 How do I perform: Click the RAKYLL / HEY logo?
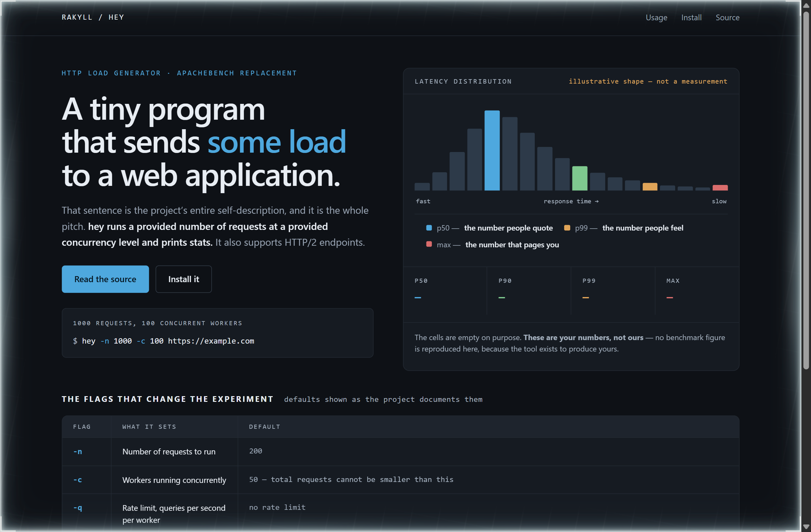[93, 17]
